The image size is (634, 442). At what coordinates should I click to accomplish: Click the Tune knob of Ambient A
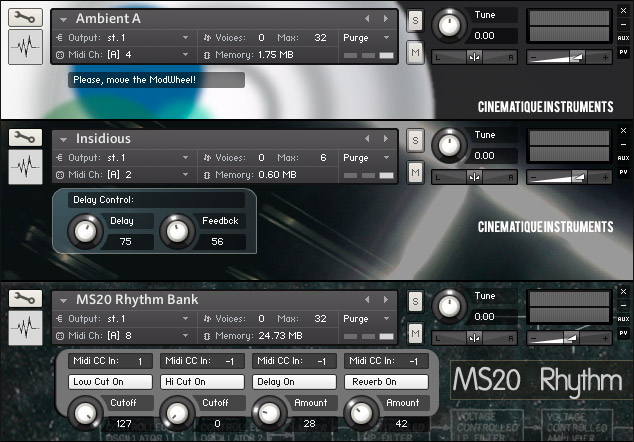(x=449, y=26)
